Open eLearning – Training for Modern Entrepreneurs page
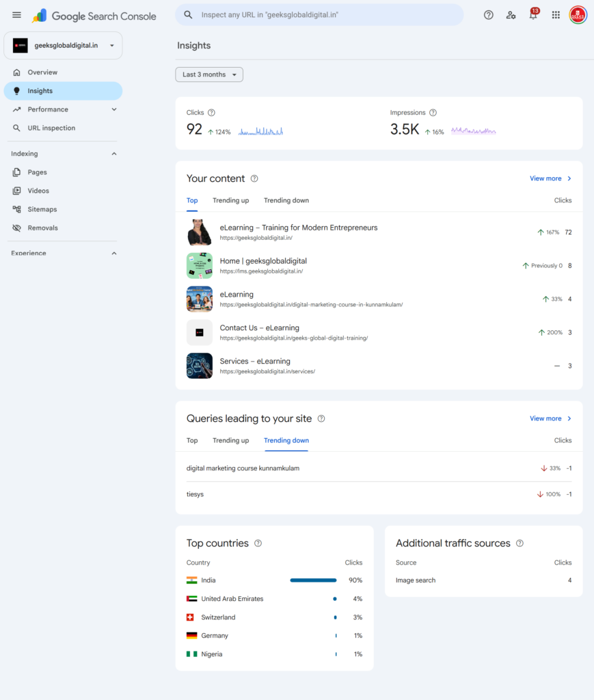Image resolution: width=594 pixels, height=700 pixels. click(x=379, y=232)
